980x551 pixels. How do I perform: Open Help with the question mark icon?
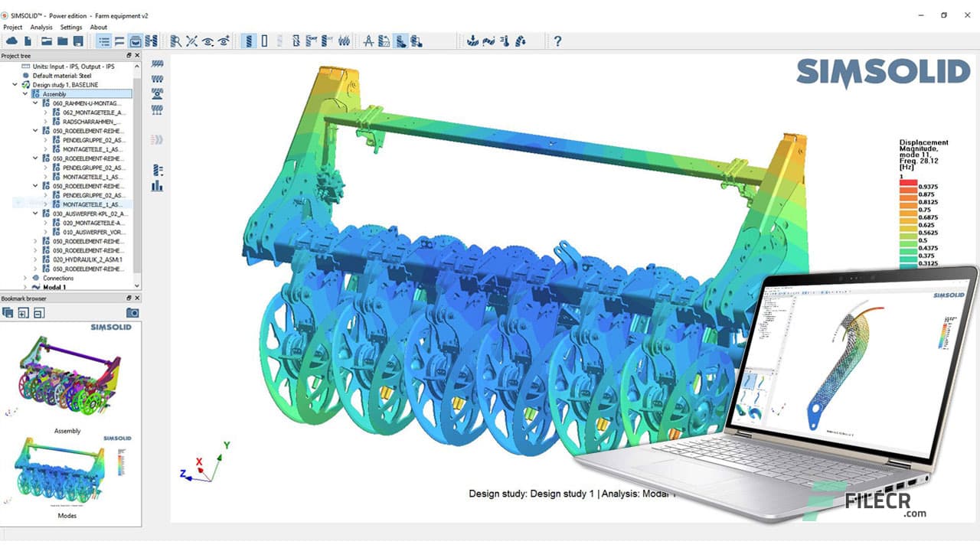pos(557,41)
